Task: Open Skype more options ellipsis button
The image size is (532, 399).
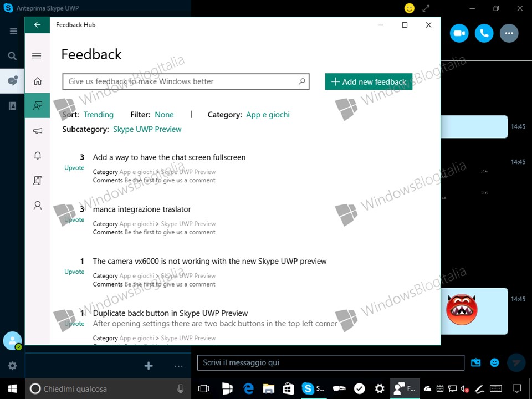Action: click(509, 33)
